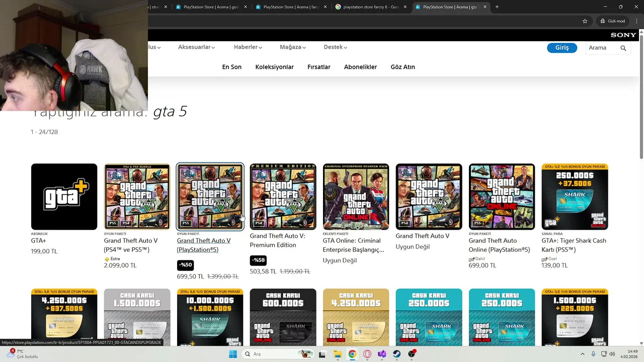Close the active PlayStation Store gta tab
The image size is (644, 362).
485,7
